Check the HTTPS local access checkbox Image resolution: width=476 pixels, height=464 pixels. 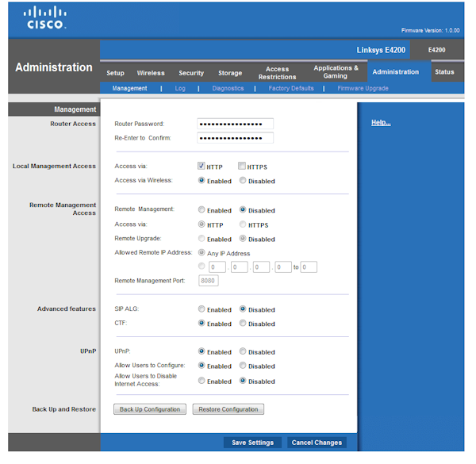pyautogui.click(x=242, y=167)
